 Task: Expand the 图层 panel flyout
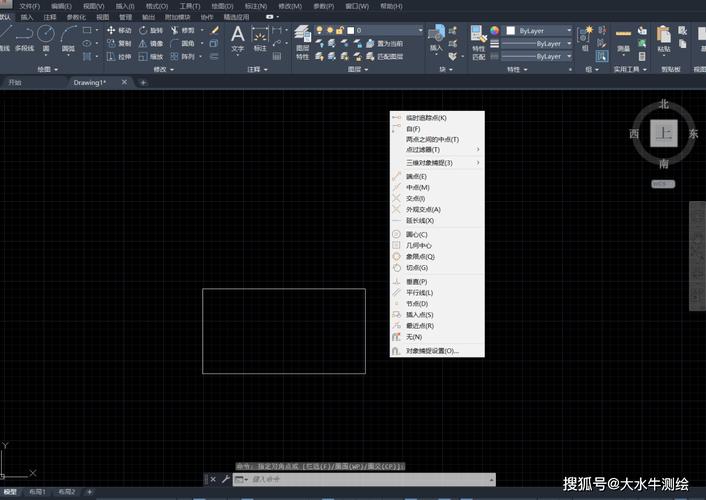358,69
